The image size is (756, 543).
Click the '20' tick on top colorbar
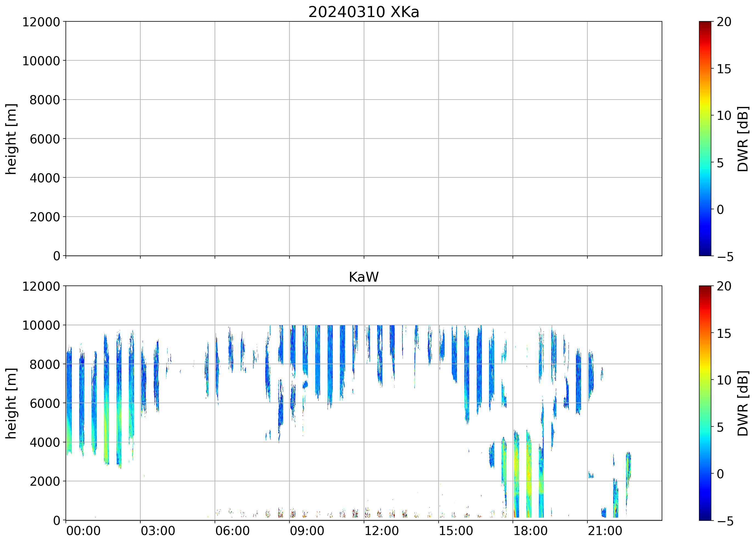[724, 22]
